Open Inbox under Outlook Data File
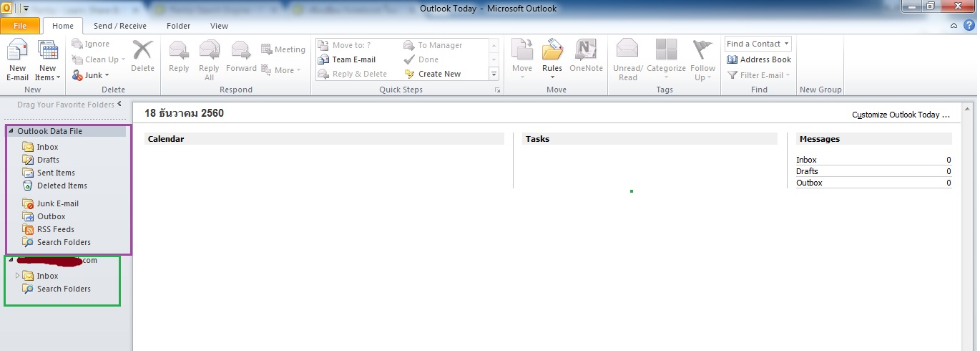Viewport: 980px width, 351px height. pos(48,147)
